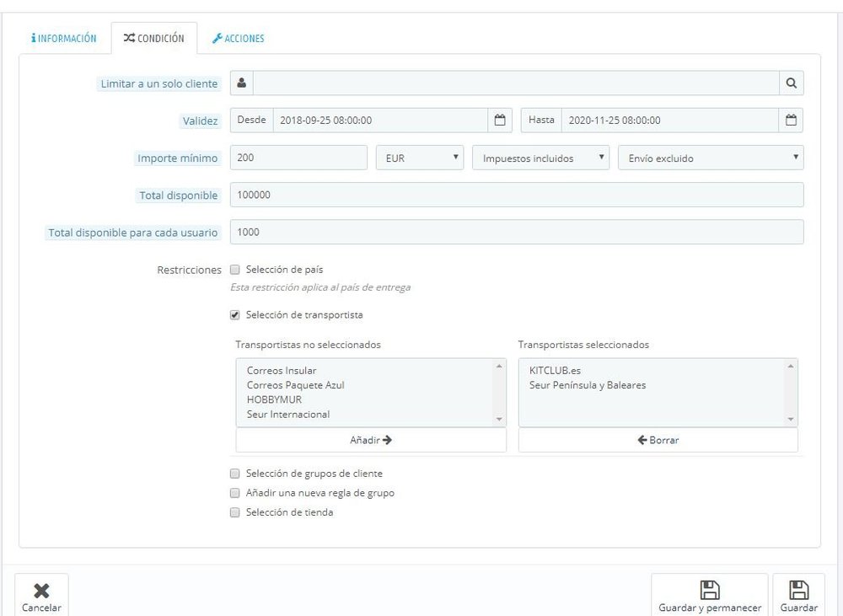Click the wrench icon on the Acciones tab
The image size is (843, 616).
point(218,38)
